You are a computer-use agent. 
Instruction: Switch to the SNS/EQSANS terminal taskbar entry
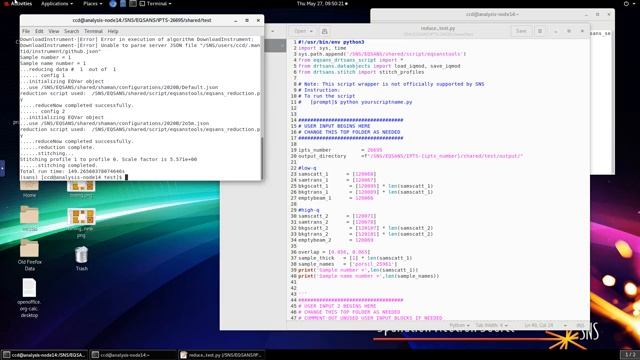[44, 355]
